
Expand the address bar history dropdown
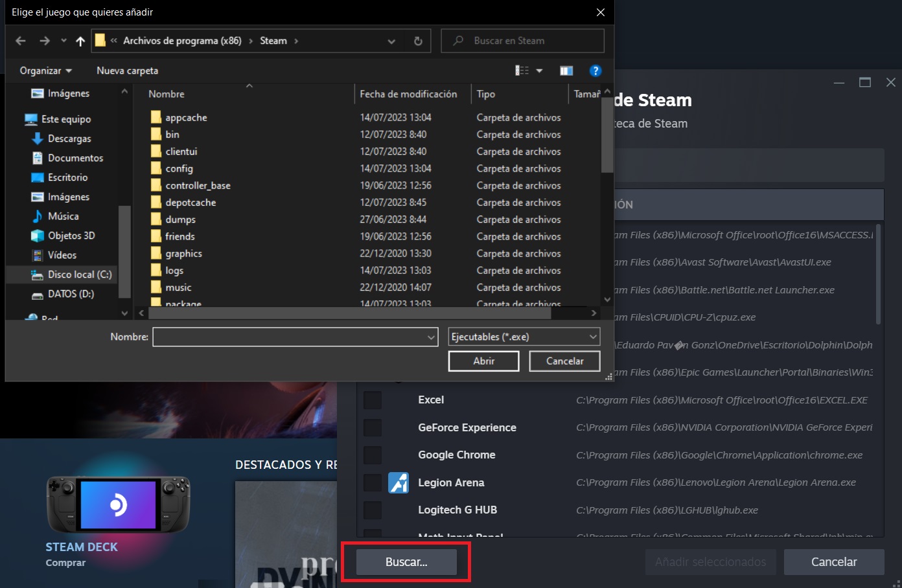(391, 41)
